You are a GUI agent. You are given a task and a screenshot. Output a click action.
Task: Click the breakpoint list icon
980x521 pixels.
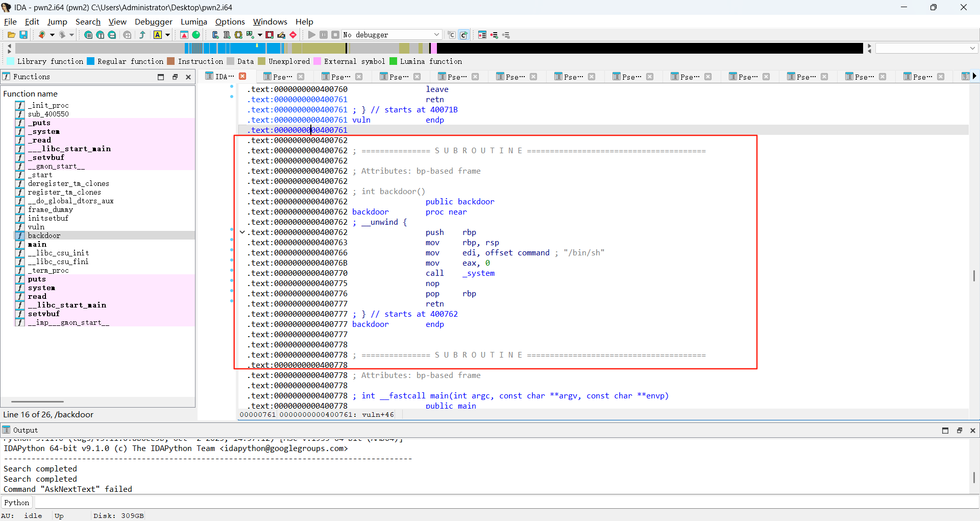pyautogui.click(x=482, y=35)
